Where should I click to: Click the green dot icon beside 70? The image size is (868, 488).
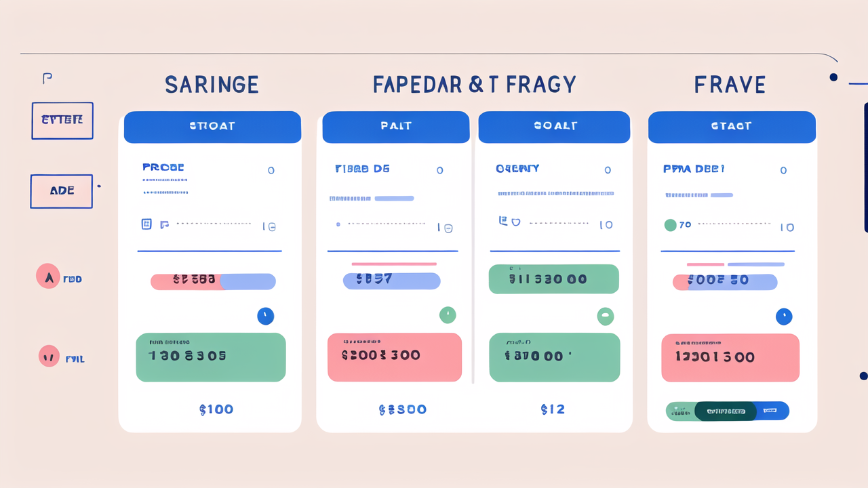[670, 225]
